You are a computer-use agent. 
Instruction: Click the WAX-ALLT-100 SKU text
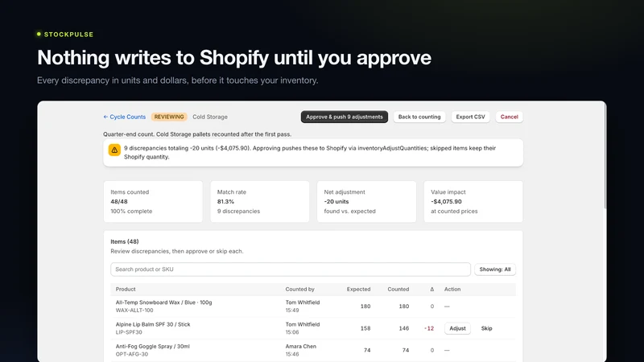134,311
